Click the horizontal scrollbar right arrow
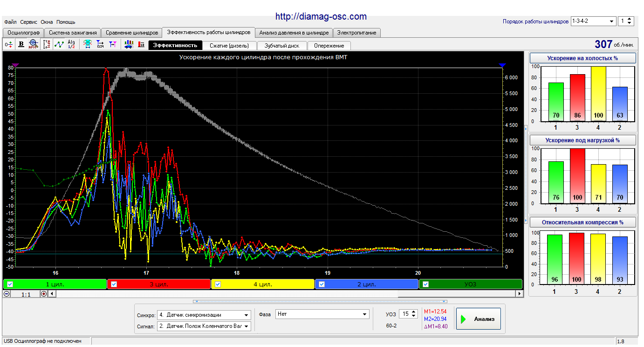This screenshot has height=347, width=644. pyautogui.click(x=519, y=294)
